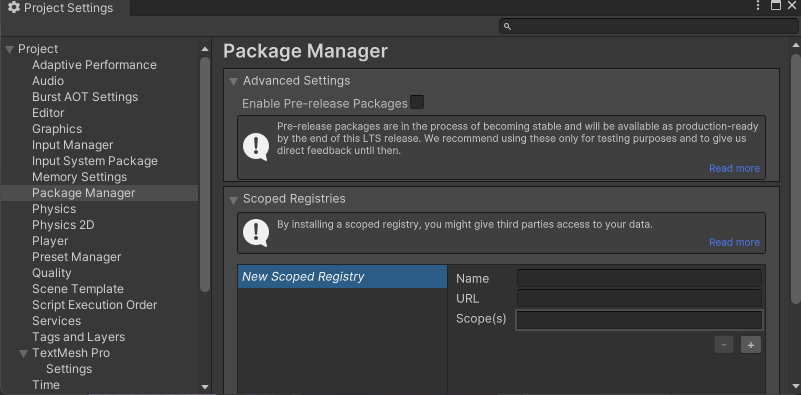Viewport: 801px width, 395px height.
Task: Click the Pre-release packages warning icon
Action: pyautogui.click(x=255, y=147)
